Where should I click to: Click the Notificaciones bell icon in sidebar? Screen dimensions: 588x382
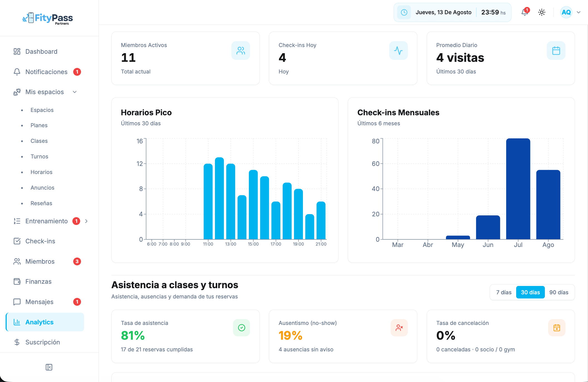(x=17, y=72)
